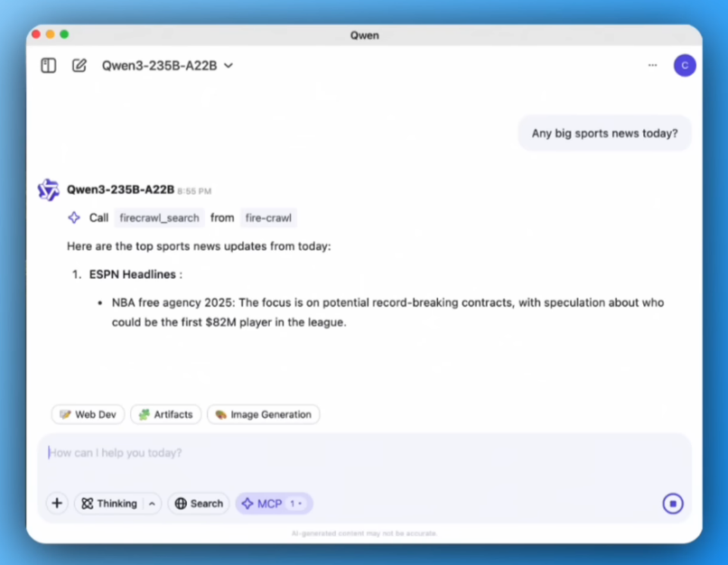
Task: Click the green maximize window button
Action: click(x=64, y=34)
